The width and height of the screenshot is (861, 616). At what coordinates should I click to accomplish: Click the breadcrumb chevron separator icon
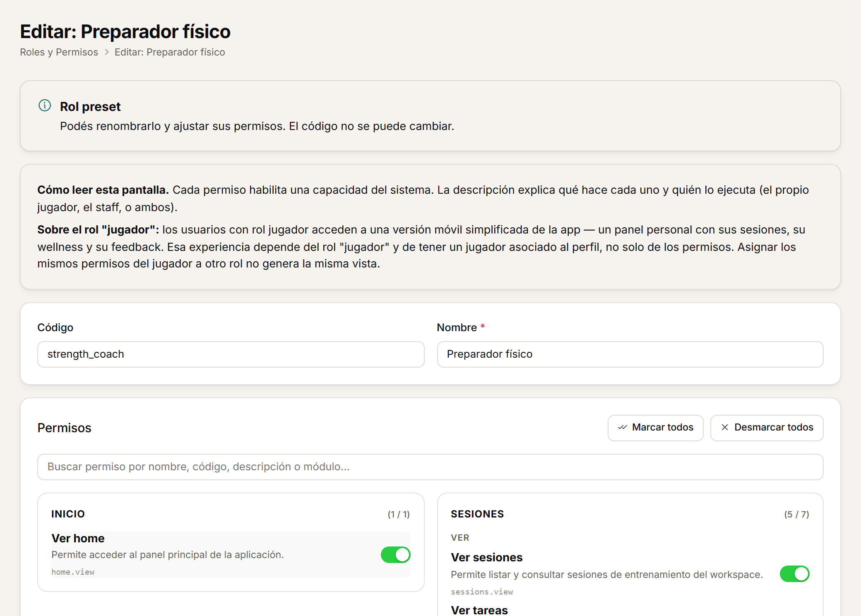(106, 52)
